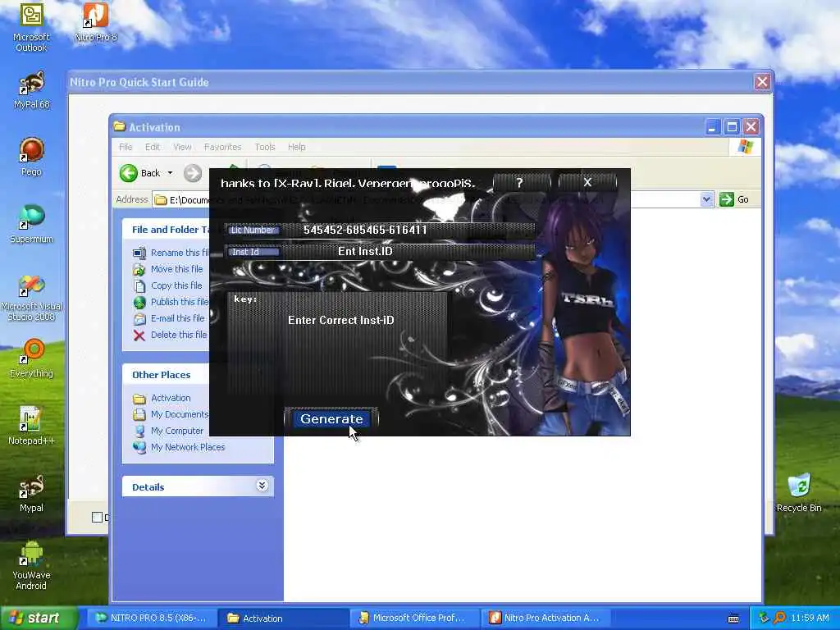Open Mypal desktop shortcut above YouWave
The width and height of the screenshot is (840, 630).
coord(31,493)
